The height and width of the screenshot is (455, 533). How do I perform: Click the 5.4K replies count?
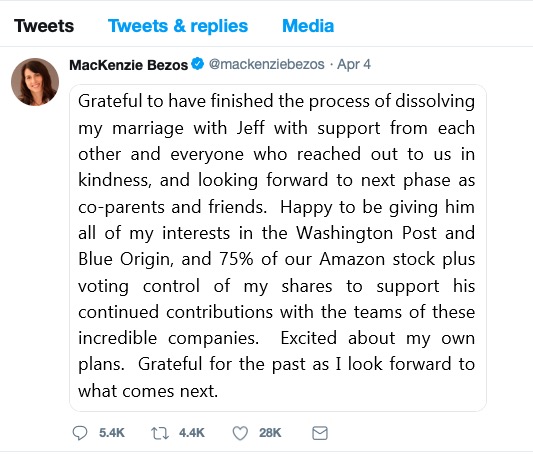112,433
